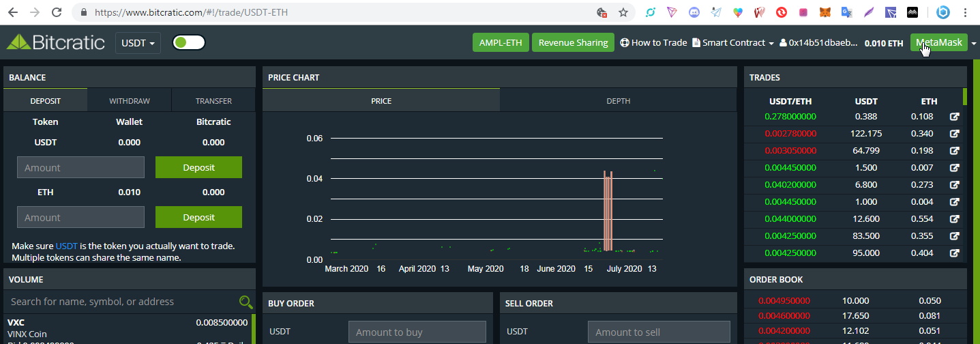The image size is (980, 344).
Task: Click the rainbow heart extension icon
Action: (739, 12)
